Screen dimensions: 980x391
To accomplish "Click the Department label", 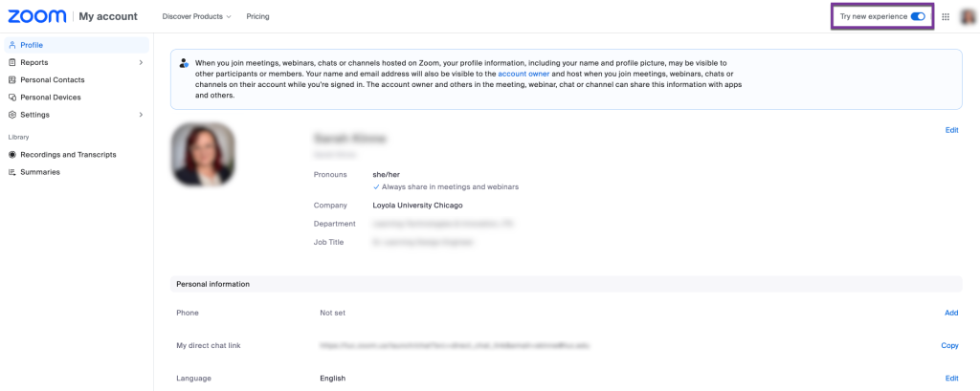I will point(334,224).
